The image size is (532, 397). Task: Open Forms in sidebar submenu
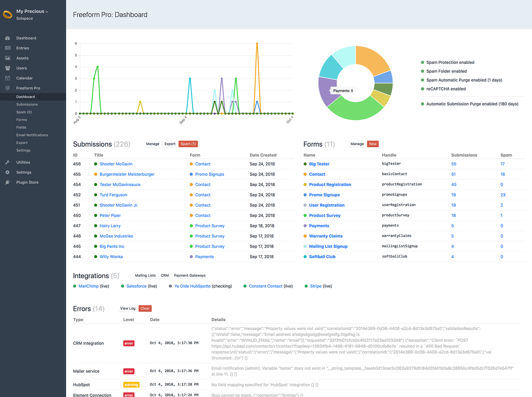22,120
